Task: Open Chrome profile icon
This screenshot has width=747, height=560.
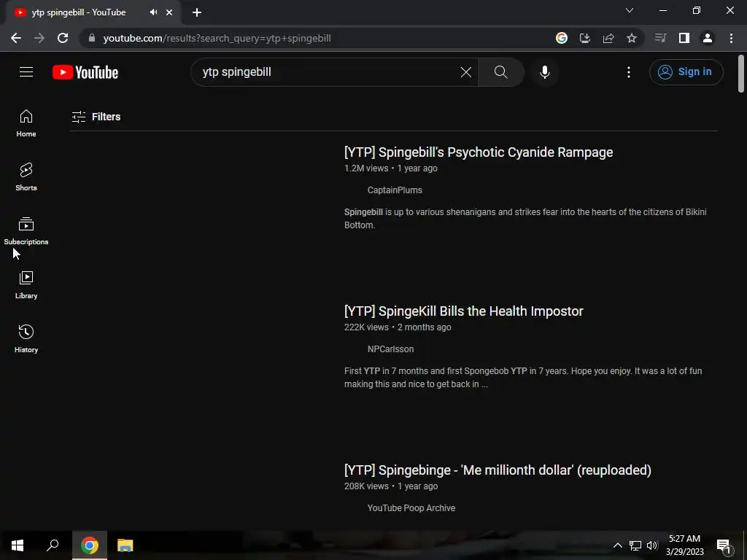Action: pyautogui.click(x=708, y=38)
